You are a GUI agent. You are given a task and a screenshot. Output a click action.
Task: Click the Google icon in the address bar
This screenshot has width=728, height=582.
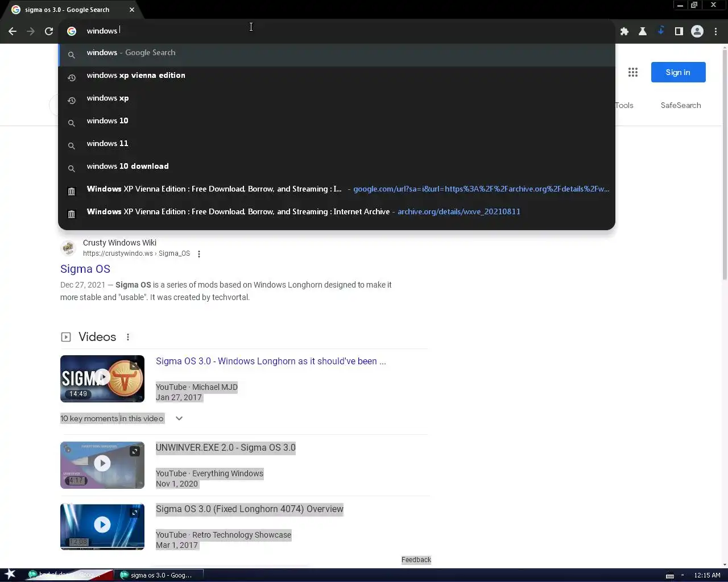point(72,31)
